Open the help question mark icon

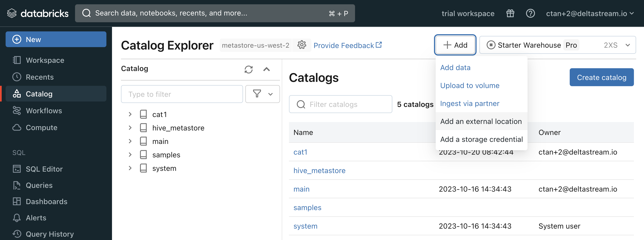pyautogui.click(x=530, y=13)
